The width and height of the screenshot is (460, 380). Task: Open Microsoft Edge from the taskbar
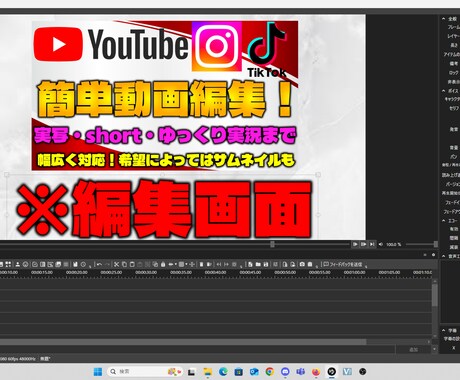223,372
